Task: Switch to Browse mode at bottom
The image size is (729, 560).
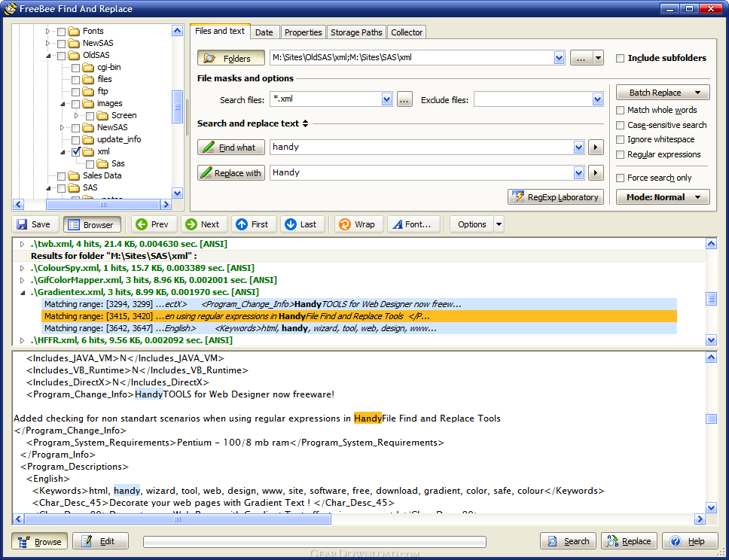Action: 40,541
